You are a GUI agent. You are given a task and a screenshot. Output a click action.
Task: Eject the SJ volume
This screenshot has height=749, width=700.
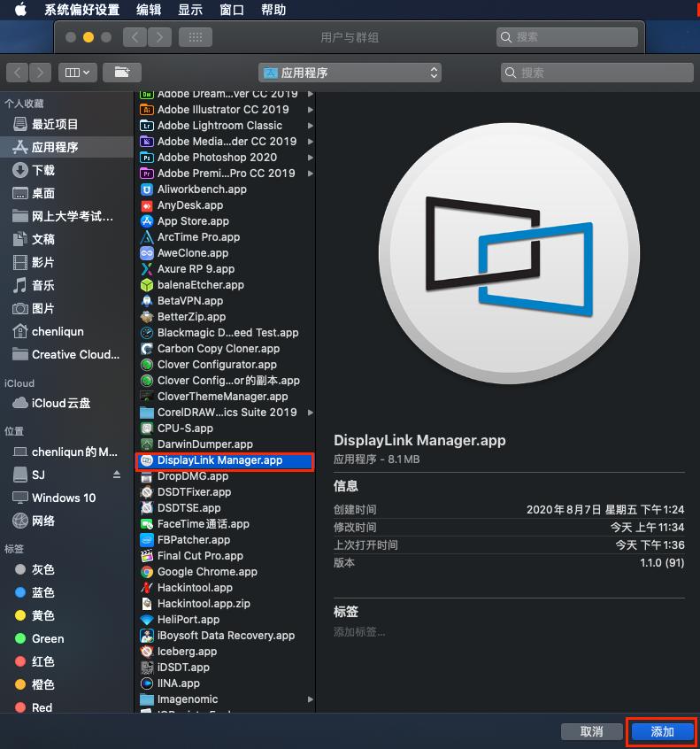(117, 475)
